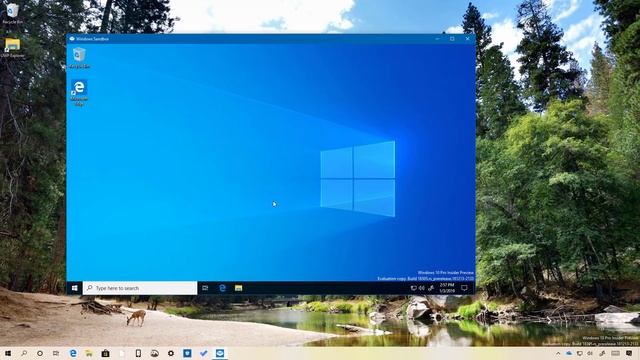The height and width of the screenshot is (360, 640).
Task: Open the yellow folder icon on host desktop
Action: click(x=12, y=48)
